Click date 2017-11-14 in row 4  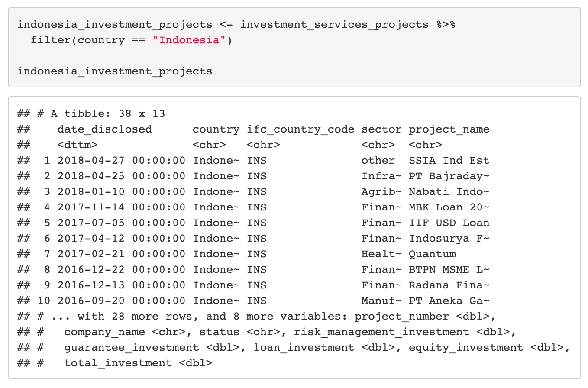(x=91, y=207)
